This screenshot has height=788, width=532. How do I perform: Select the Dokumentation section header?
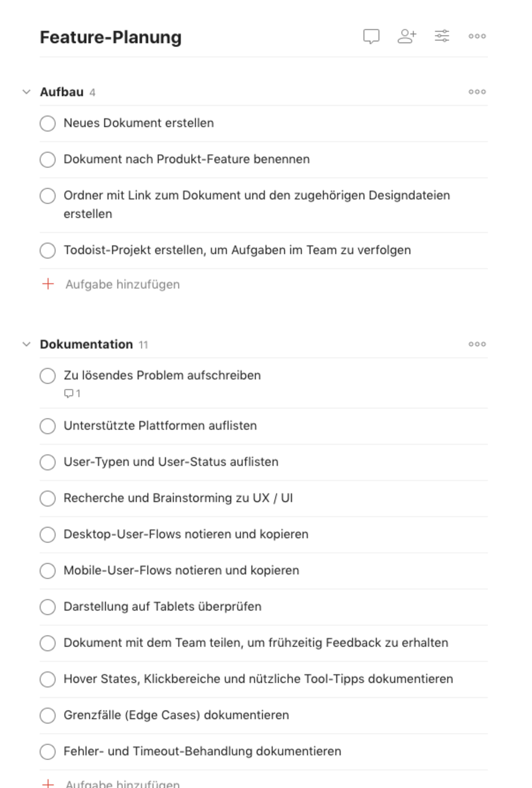86,344
